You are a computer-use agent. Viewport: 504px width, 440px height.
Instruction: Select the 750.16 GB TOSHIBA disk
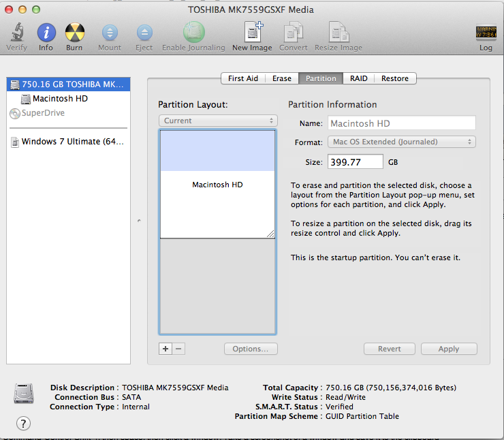(69, 84)
